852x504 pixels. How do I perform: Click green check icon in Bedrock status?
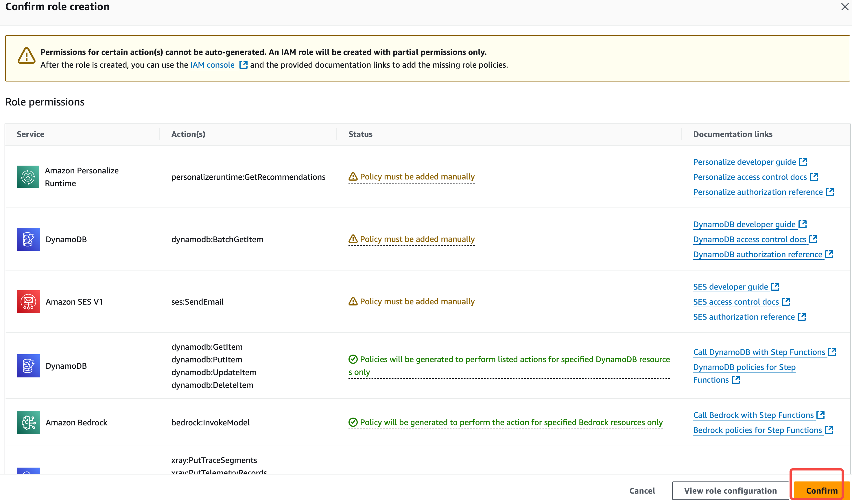353,423
